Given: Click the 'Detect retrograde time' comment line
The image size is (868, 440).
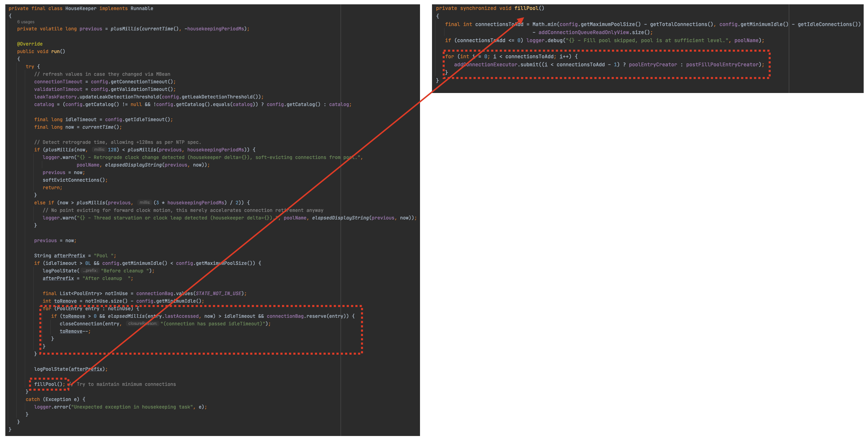Looking at the screenshot, I should (117, 142).
